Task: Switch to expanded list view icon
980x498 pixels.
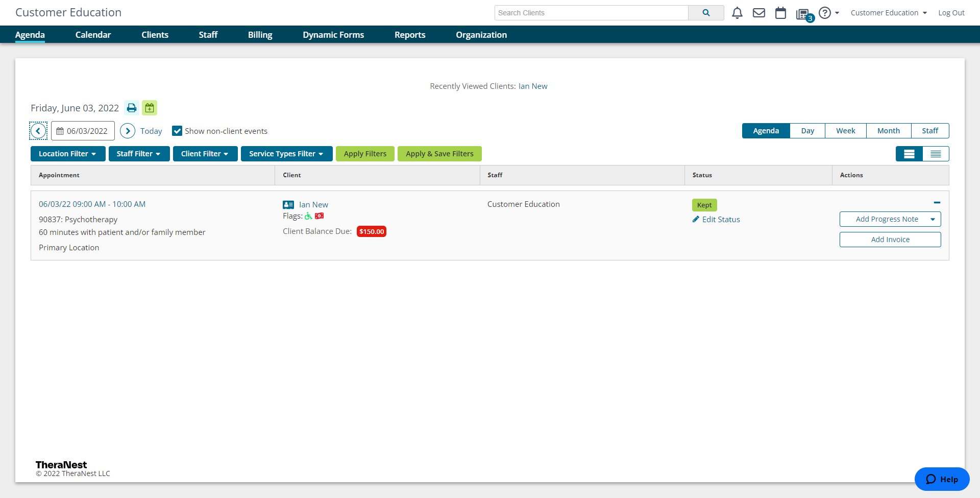Action: [x=909, y=154]
